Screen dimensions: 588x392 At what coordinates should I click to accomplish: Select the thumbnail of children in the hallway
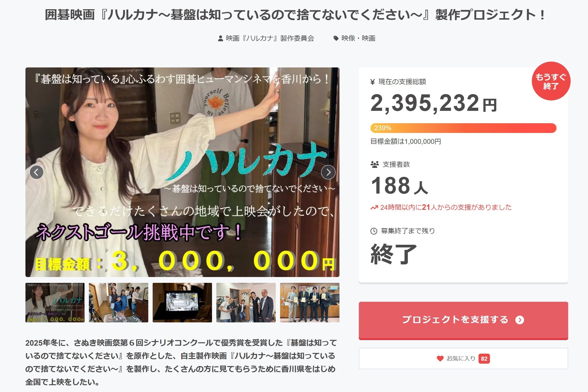[119, 302]
